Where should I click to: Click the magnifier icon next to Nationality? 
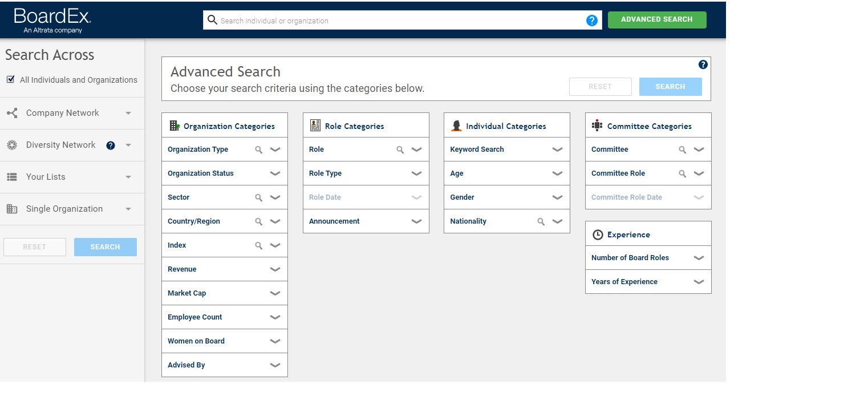(541, 221)
